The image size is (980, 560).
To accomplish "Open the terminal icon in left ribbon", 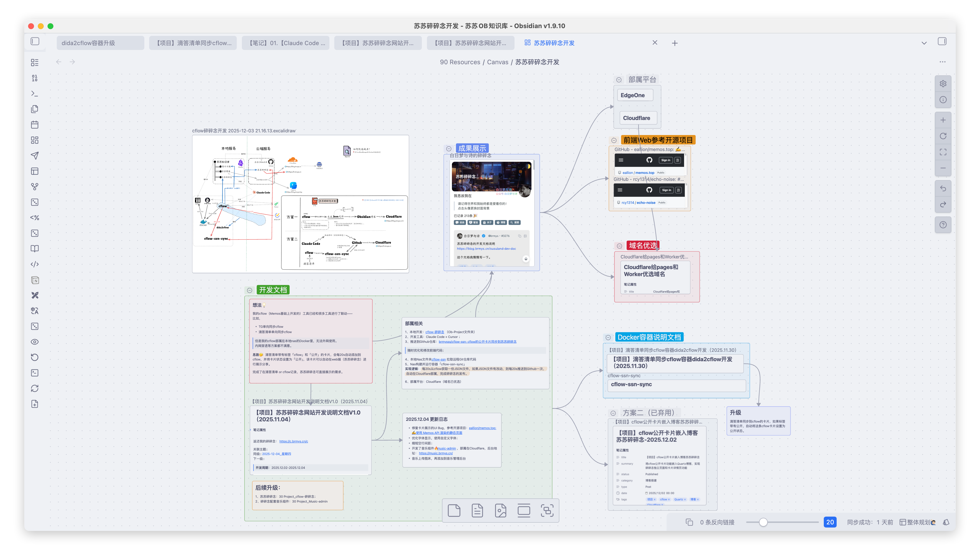I will (35, 94).
